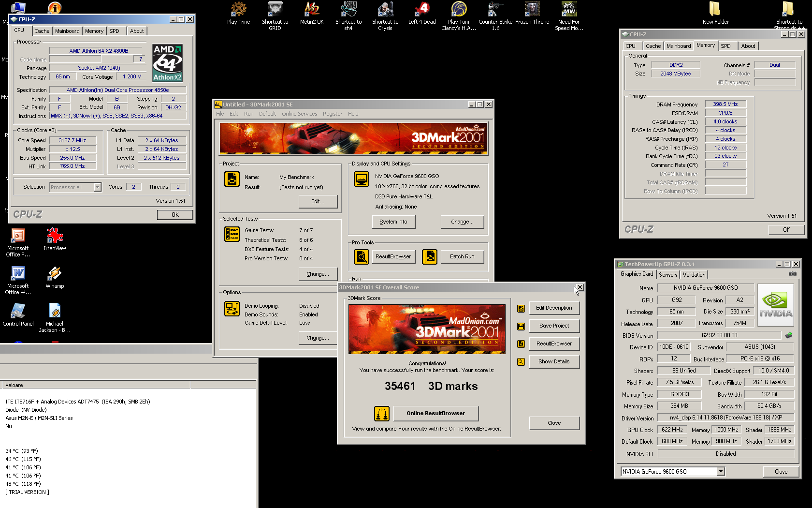
Task: Click Edit... button in Project section
Action: click(318, 201)
